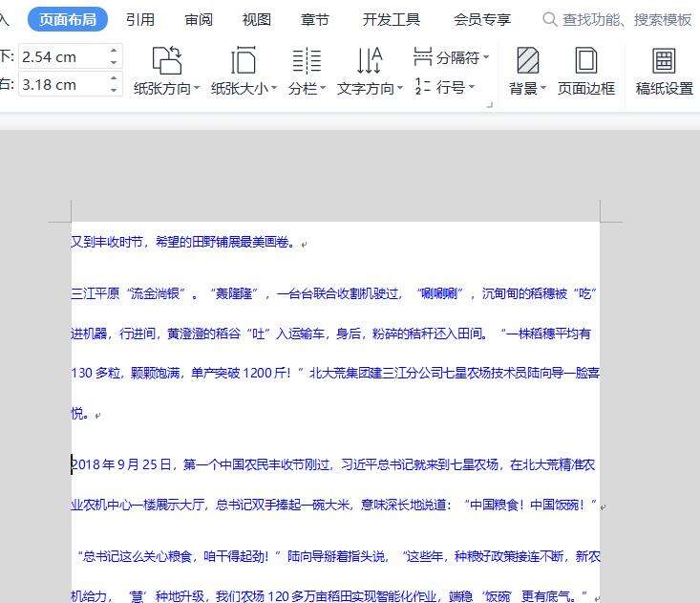Open the 会员专享 tab
This screenshot has width=700, height=603.
coord(482,20)
